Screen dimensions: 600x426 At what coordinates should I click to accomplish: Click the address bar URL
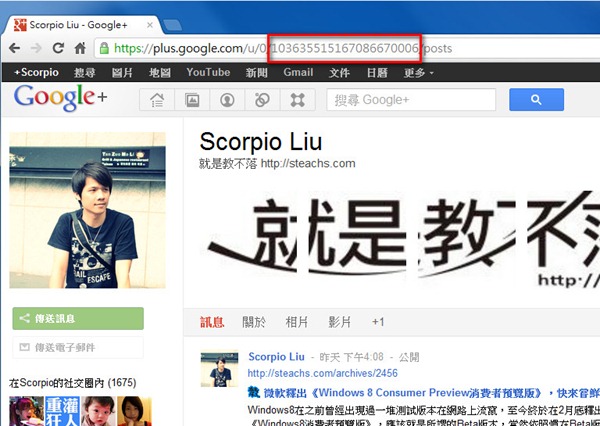283,48
